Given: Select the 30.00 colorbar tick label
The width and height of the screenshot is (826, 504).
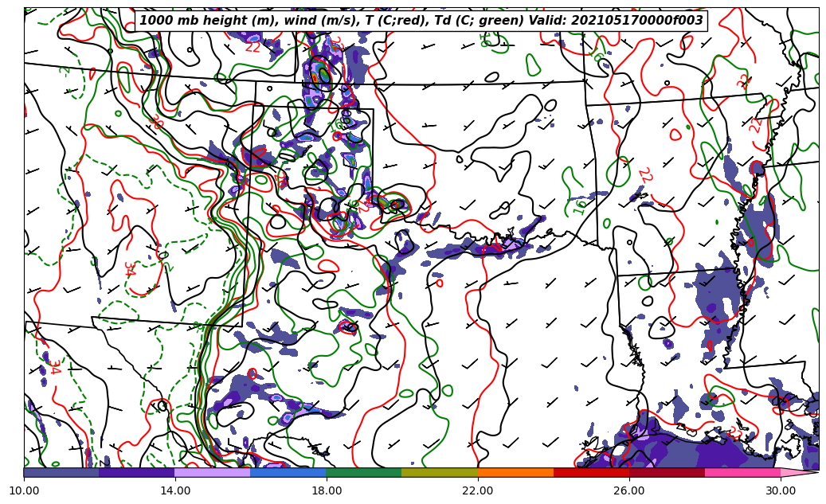Looking at the screenshot, I should click(781, 490).
